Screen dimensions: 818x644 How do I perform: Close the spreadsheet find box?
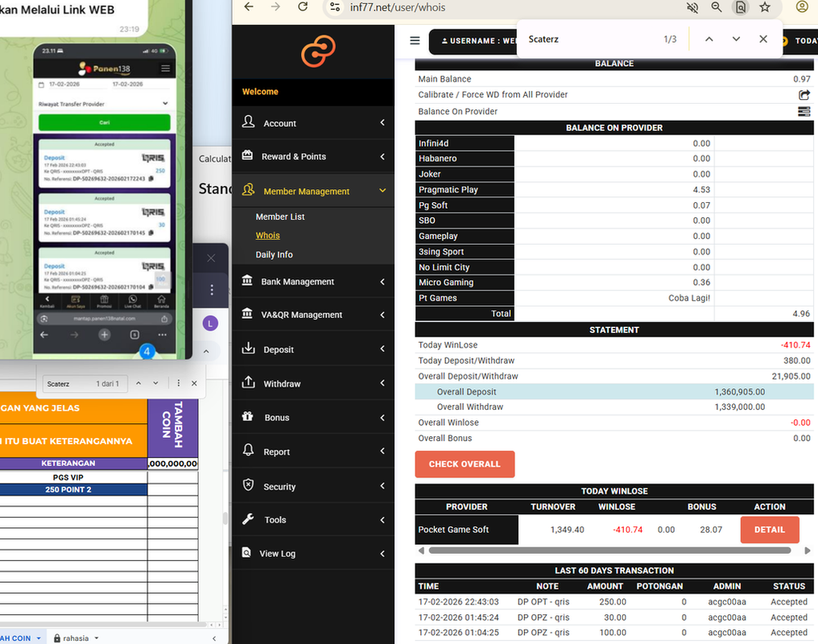[x=194, y=383]
